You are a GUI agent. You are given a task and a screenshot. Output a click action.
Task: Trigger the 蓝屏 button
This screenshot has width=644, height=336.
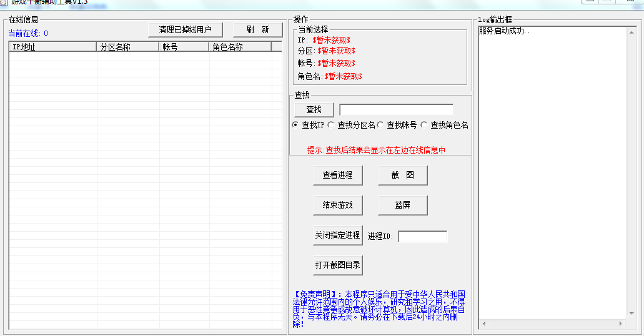[x=402, y=205]
